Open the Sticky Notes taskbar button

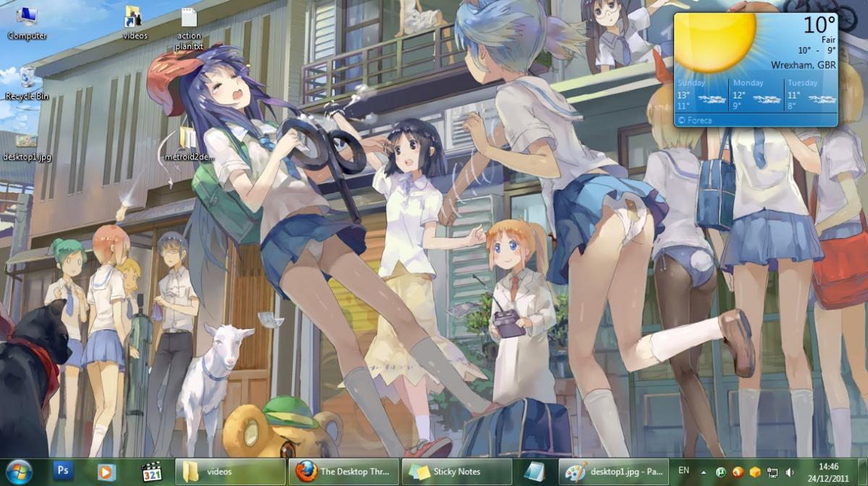456,472
